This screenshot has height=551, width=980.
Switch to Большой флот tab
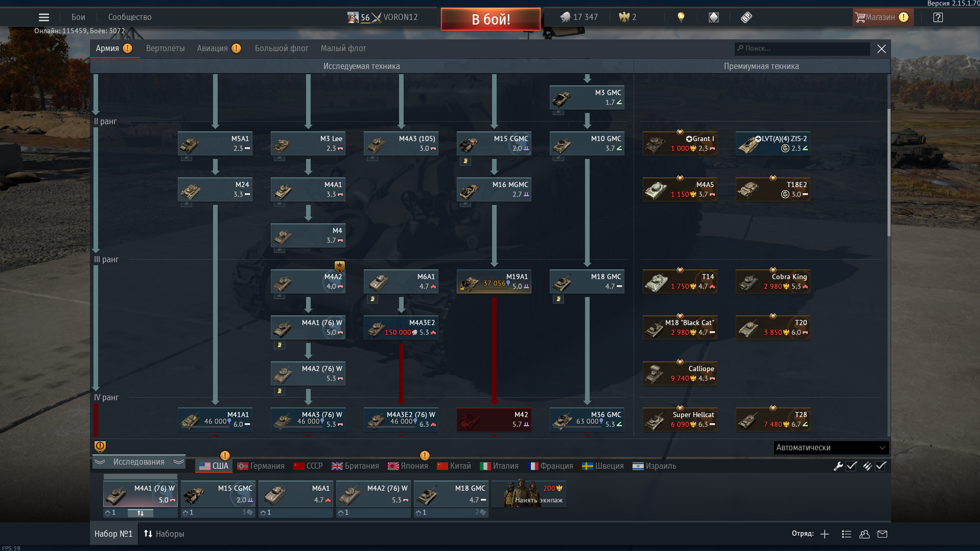pyautogui.click(x=282, y=49)
